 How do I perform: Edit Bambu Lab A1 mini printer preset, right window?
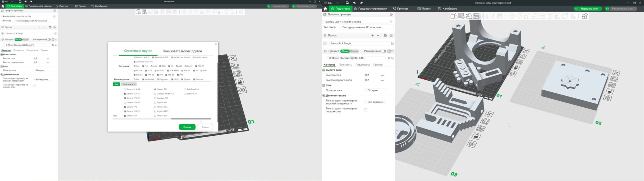[391, 22]
